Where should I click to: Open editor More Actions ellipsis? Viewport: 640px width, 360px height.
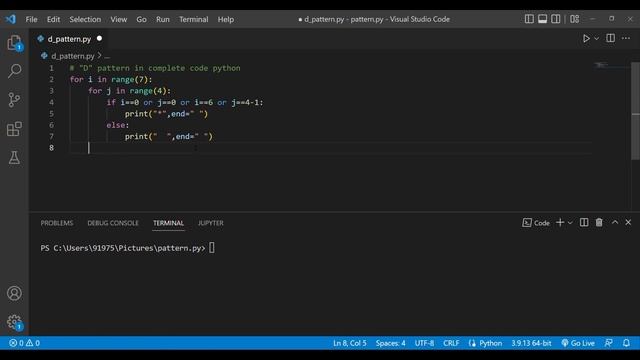point(626,38)
